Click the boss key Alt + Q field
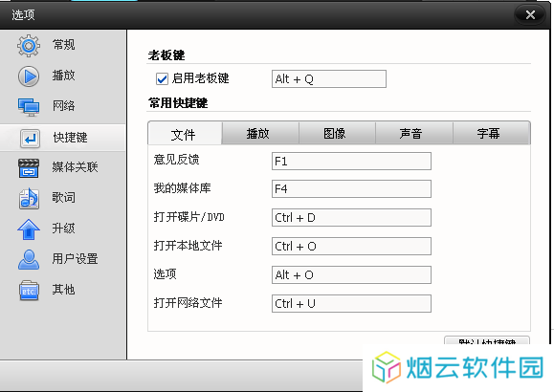This screenshot has height=392, width=554. click(x=329, y=78)
